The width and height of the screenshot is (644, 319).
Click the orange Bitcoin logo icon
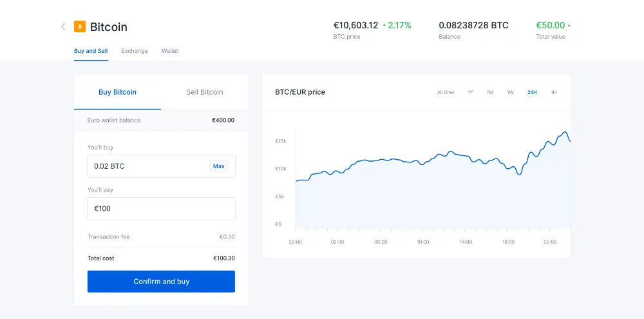(80, 26)
